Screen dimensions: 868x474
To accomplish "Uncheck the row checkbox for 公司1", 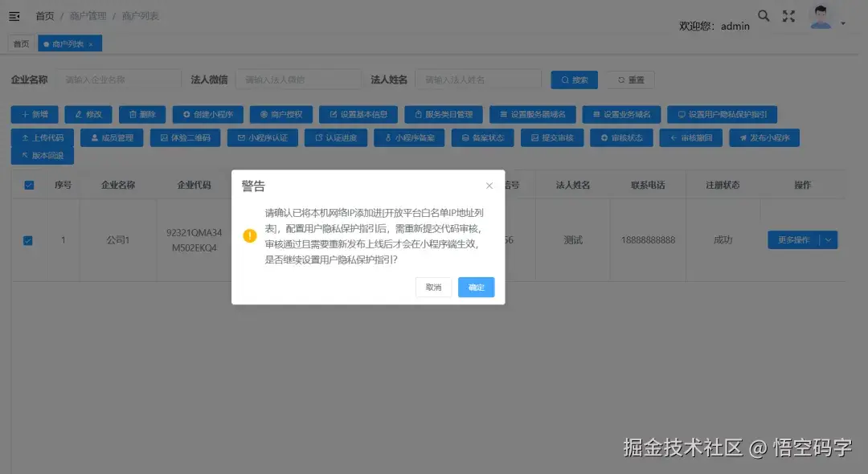I will click(29, 239).
